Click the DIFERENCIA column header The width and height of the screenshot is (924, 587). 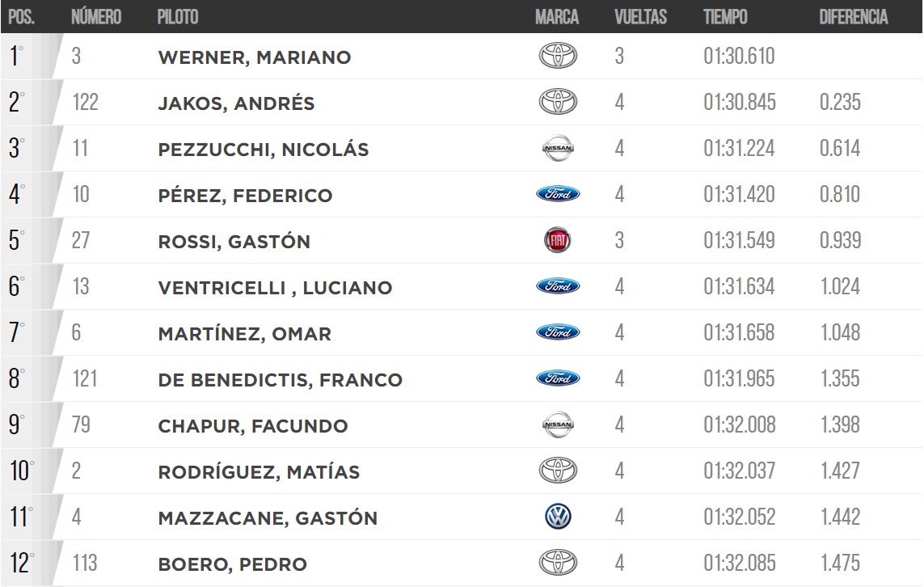(x=854, y=16)
